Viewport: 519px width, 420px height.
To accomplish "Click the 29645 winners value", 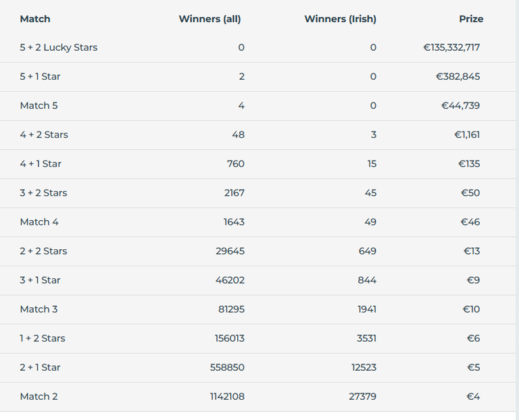I will (230, 251).
